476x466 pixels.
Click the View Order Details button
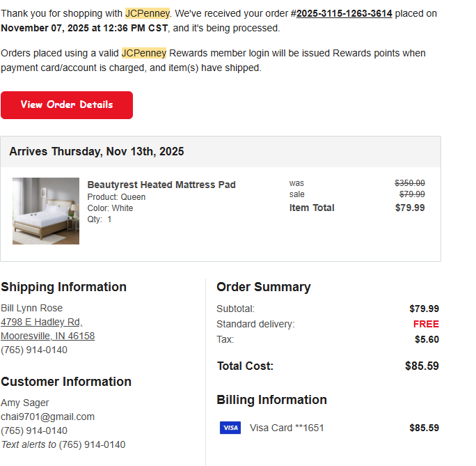pos(67,105)
